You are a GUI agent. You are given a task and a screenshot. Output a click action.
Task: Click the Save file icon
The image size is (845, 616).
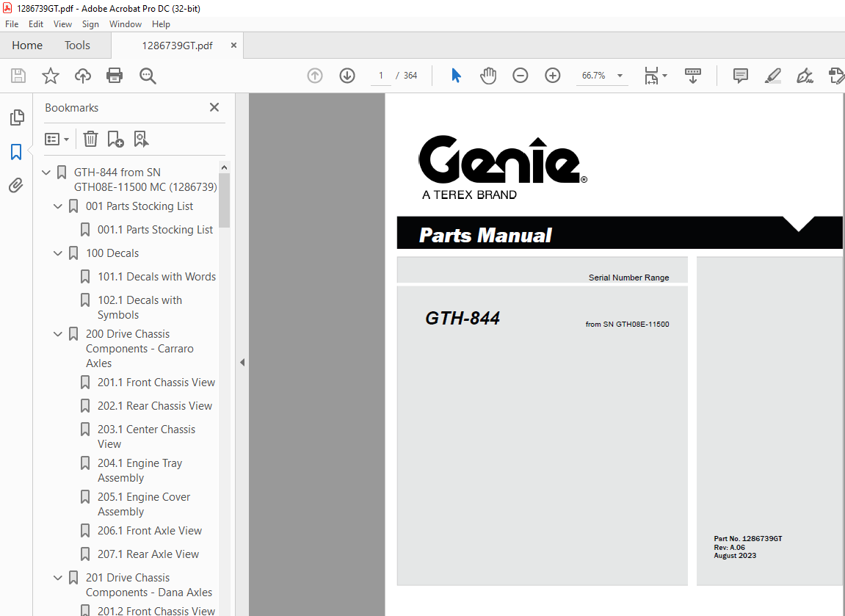click(x=18, y=76)
